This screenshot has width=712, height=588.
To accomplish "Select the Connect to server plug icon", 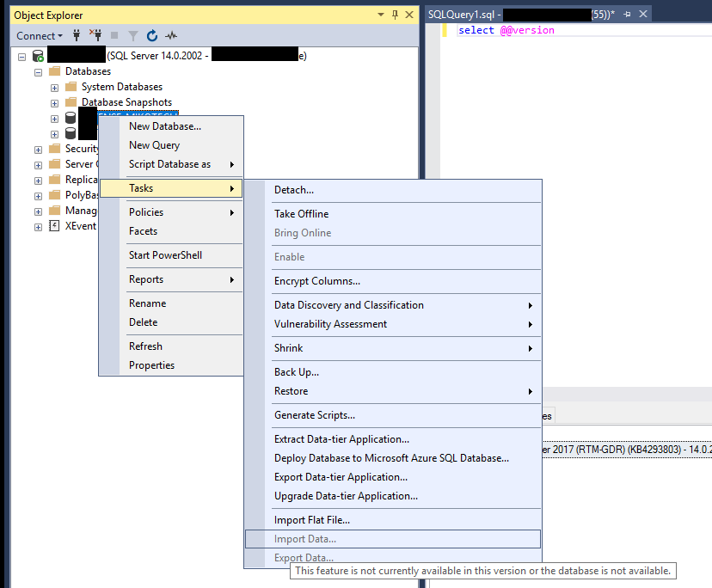I will 77,35.
